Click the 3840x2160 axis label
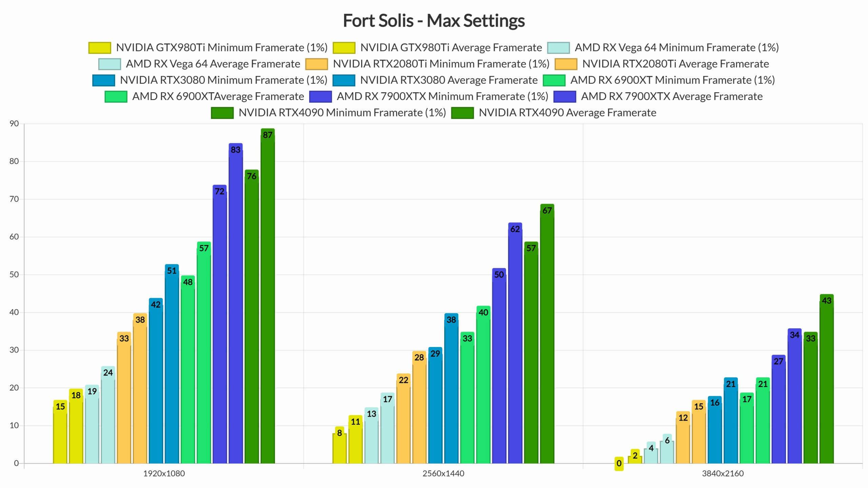This screenshot has height=488, width=868. 723,474
